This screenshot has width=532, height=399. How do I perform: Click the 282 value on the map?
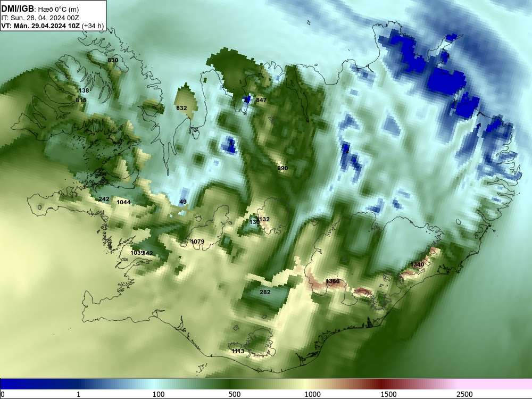(265, 292)
